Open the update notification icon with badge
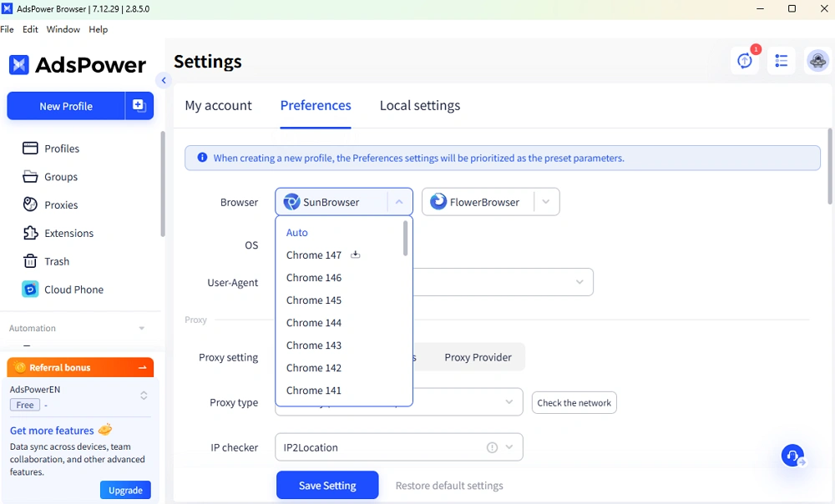Screen dimensions: 835x504 [745, 61]
